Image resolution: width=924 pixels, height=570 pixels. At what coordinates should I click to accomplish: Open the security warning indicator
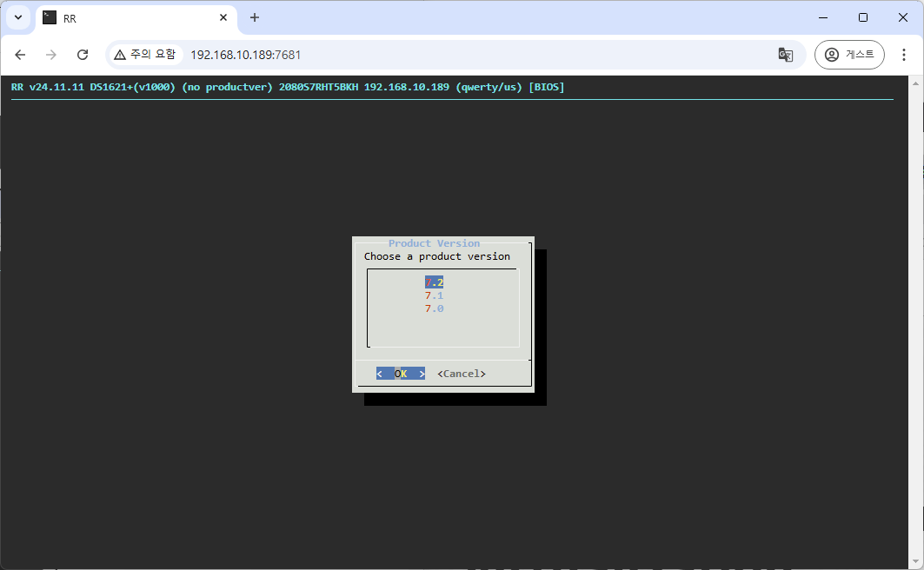145,55
